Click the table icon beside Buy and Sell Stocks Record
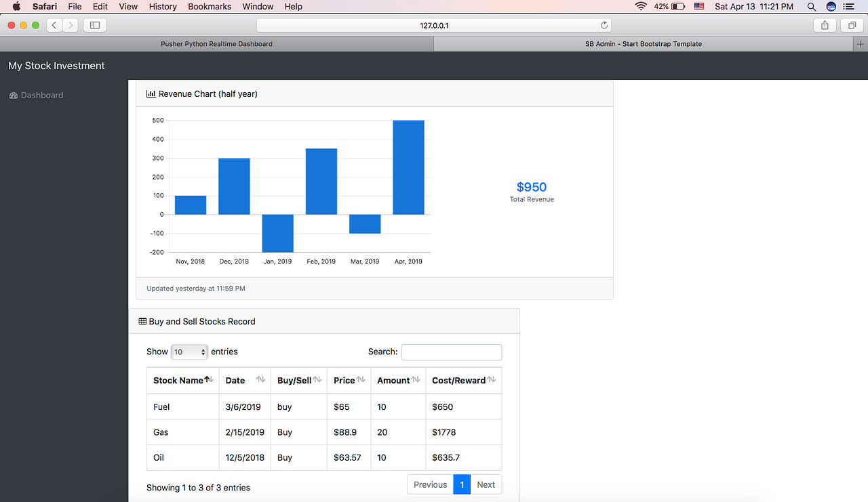This screenshot has width=868, height=502. (141, 320)
